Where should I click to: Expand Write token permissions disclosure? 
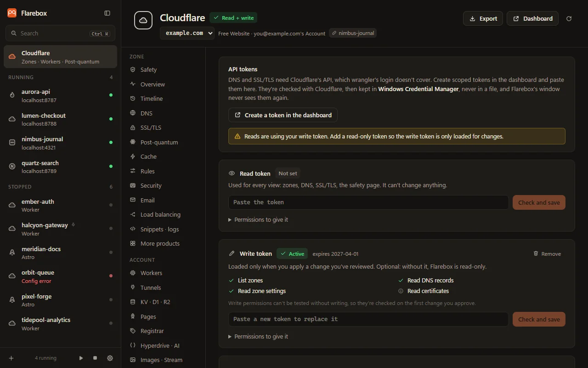pos(258,337)
